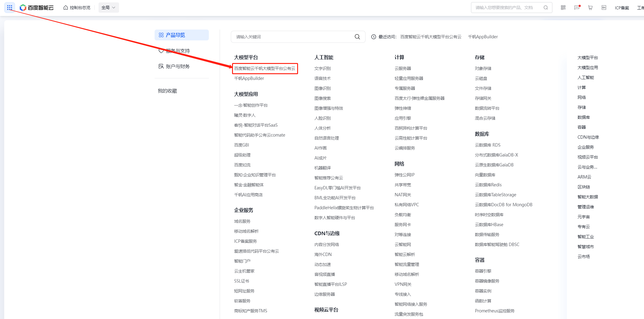
Task: Open the product grid menu icon
Action: click(x=10, y=7)
